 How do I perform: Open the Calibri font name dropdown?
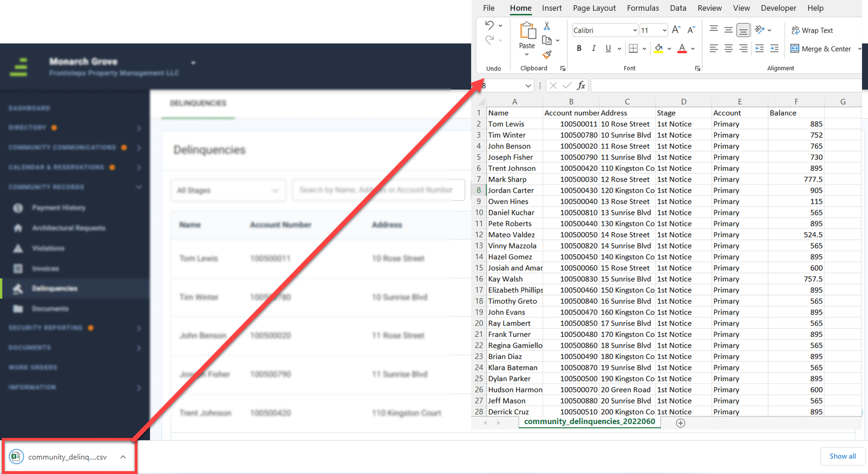coord(635,30)
